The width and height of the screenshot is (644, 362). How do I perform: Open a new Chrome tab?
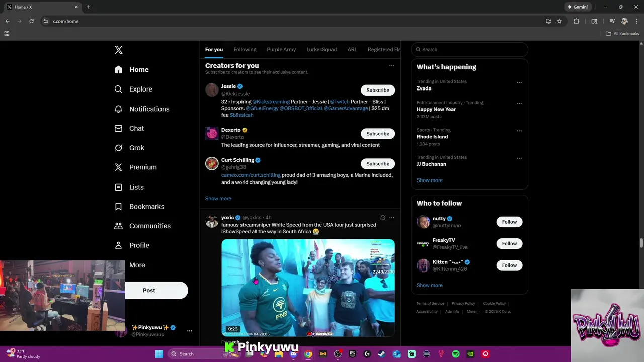coord(89,7)
